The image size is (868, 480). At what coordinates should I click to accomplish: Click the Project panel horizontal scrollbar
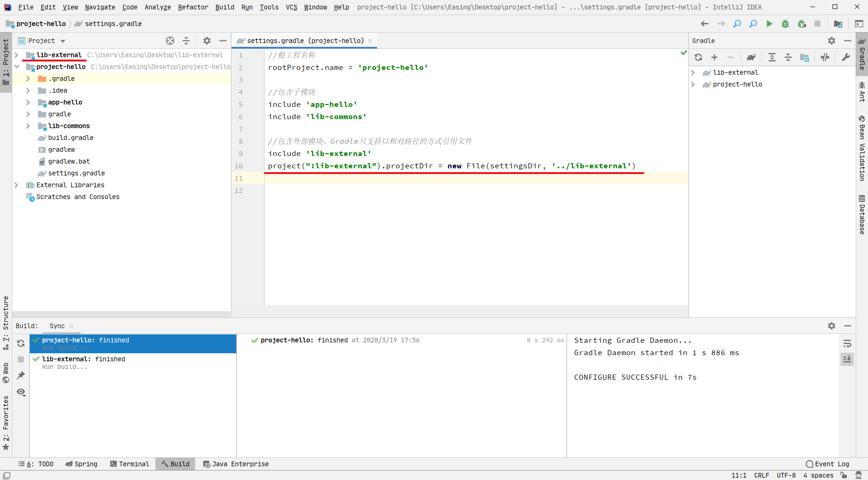tap(121, 314)
